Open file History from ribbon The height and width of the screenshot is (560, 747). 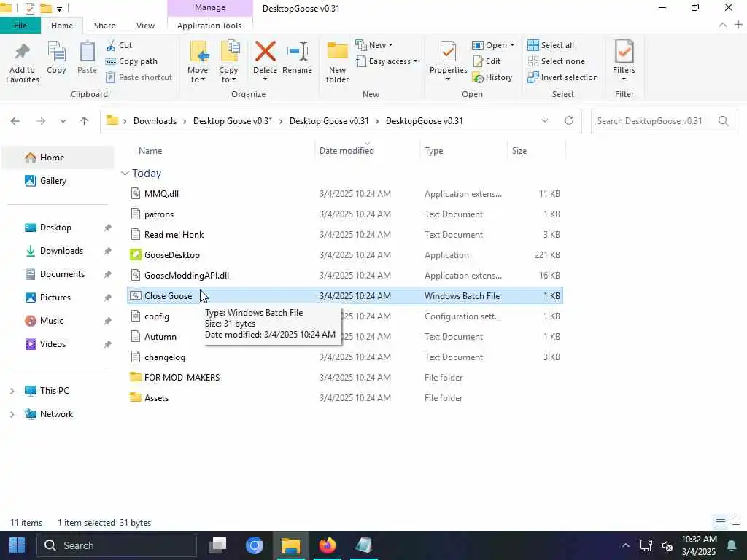pyautogui.click(x=492, y=77)
